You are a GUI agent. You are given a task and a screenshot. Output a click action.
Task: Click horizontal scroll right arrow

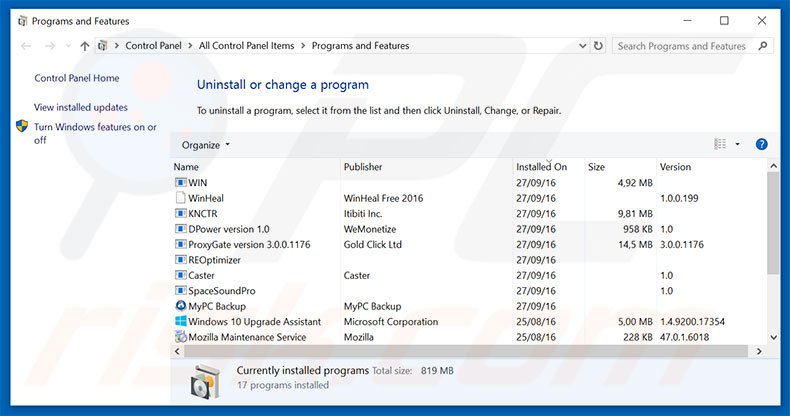pos(759,352)
